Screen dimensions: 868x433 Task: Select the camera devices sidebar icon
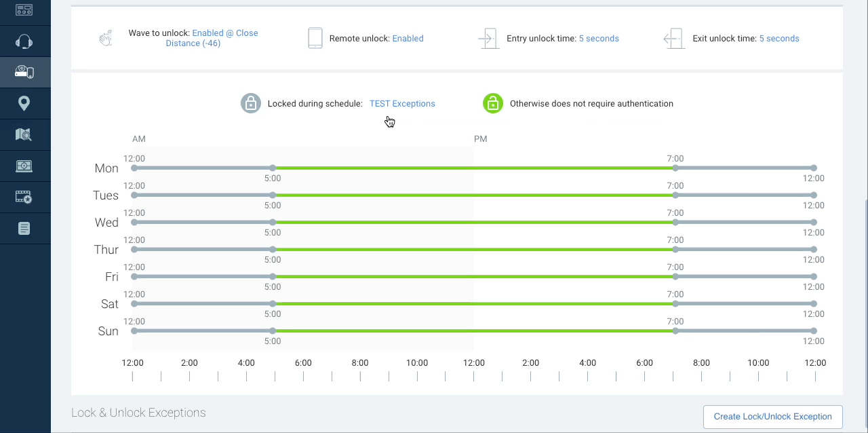24,72
